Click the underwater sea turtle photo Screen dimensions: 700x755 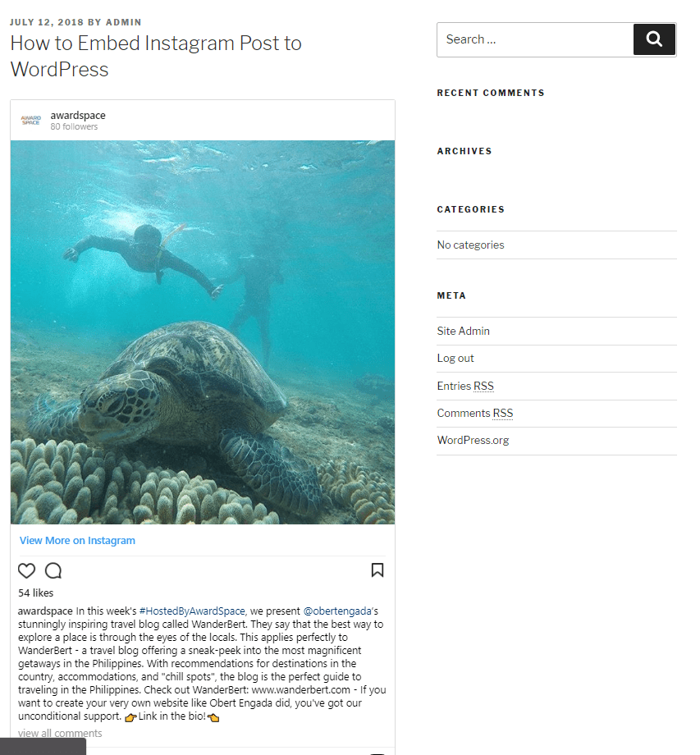click(x=203, y=331)
